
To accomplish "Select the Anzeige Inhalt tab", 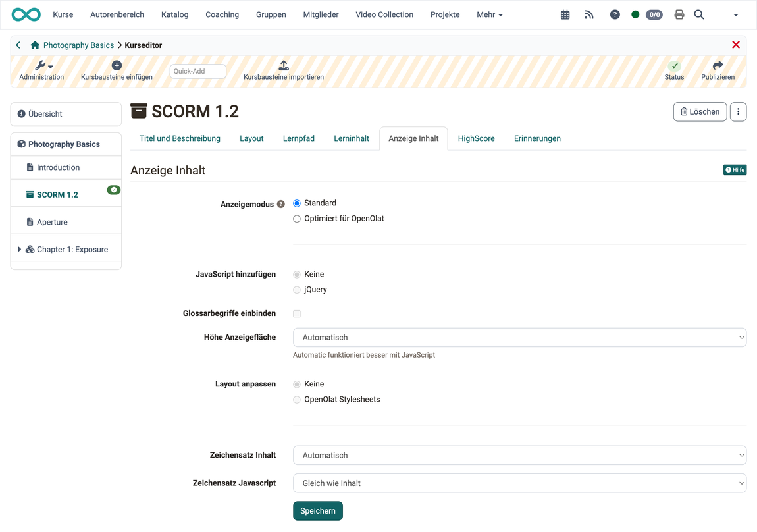I will 413,138.
